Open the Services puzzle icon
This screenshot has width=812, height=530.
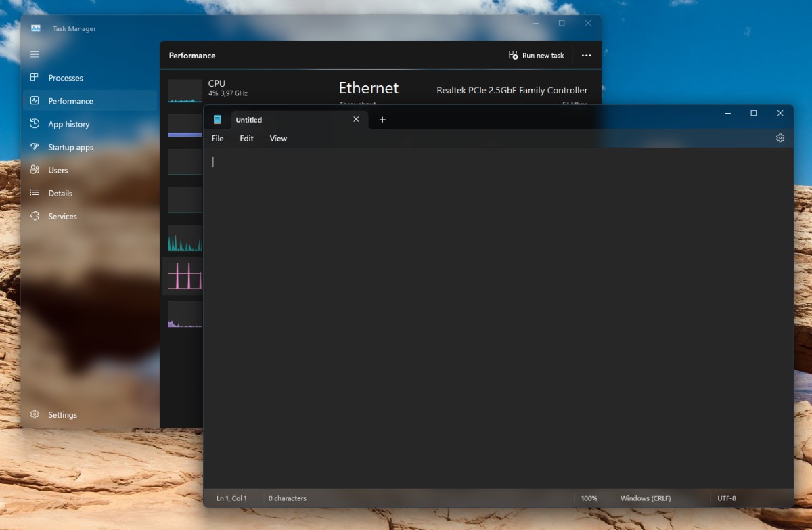[x=35, y=216]
